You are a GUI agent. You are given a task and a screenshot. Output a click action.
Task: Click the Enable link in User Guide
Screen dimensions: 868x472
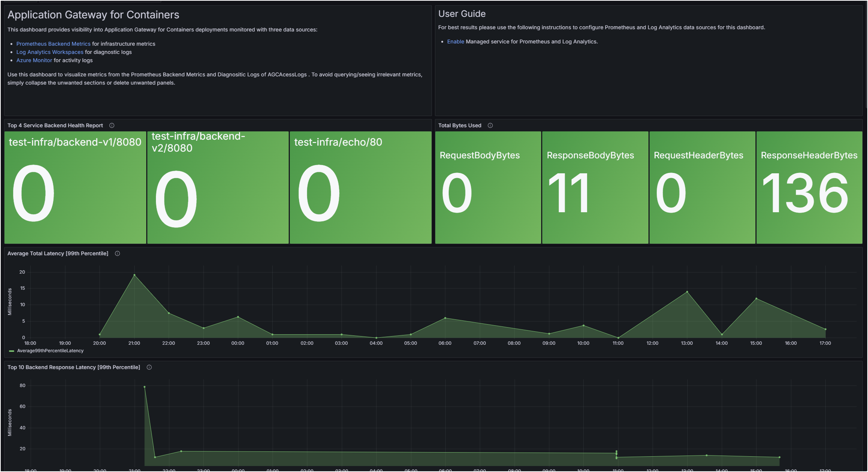pyautogui.click(x=455, y=42)
